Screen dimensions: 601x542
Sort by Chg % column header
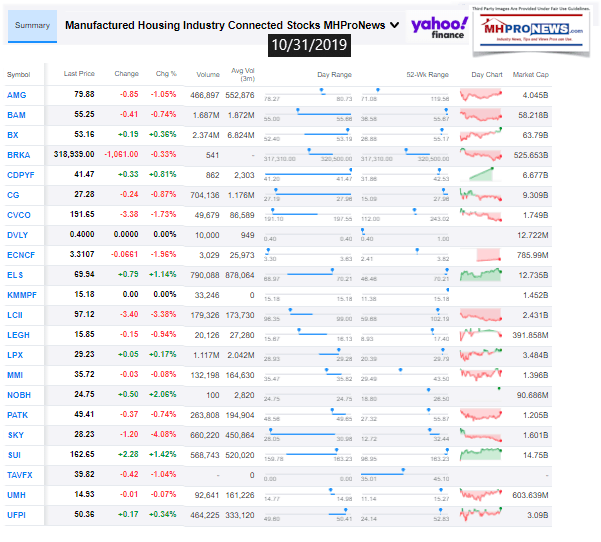click(166, 74)
